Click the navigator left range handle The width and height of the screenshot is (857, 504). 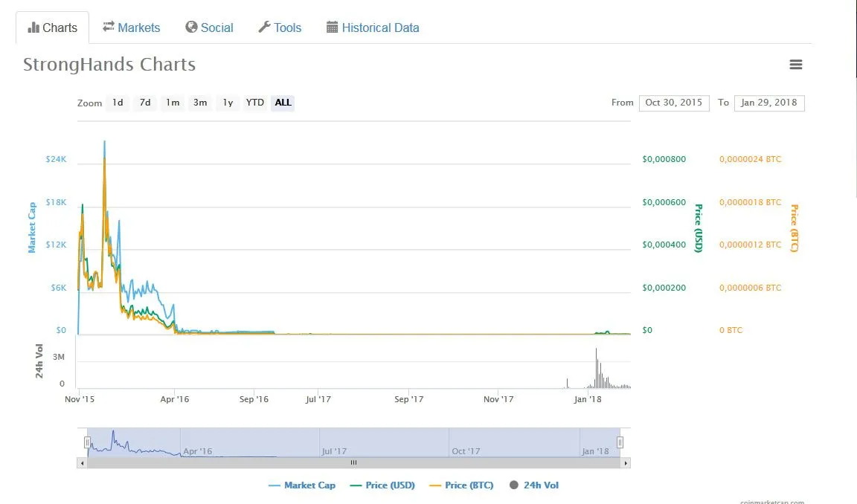(x=87, y=442)
